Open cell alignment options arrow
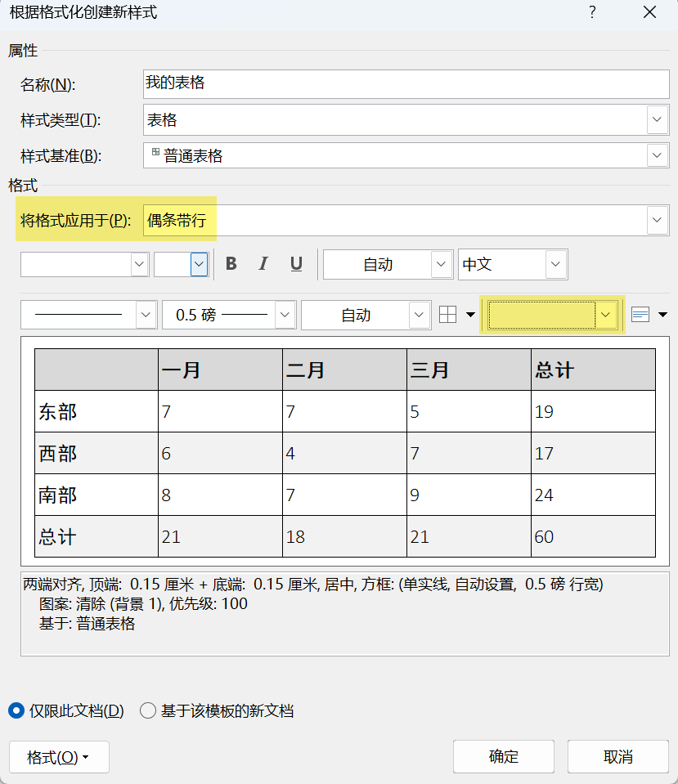 pyautogui.click(x=662, y=315)
